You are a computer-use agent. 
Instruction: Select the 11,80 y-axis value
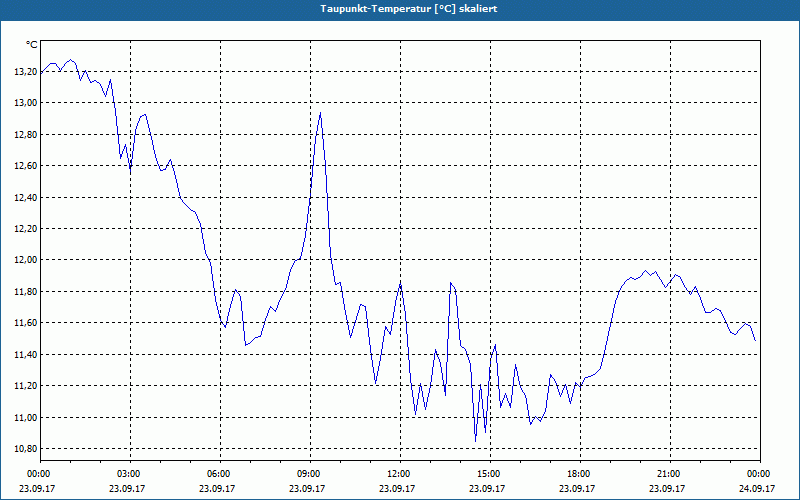pyautogui.click(x=26, y=292)
